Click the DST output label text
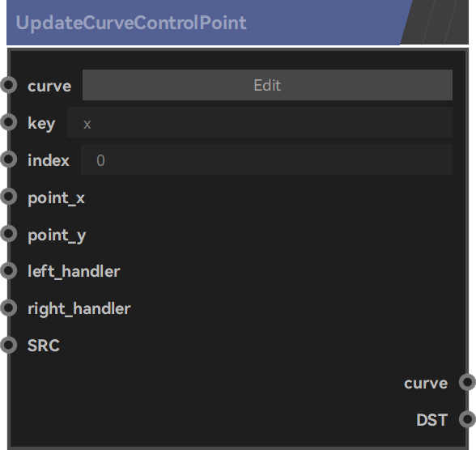The image size is (476, 450). [431, 420]
